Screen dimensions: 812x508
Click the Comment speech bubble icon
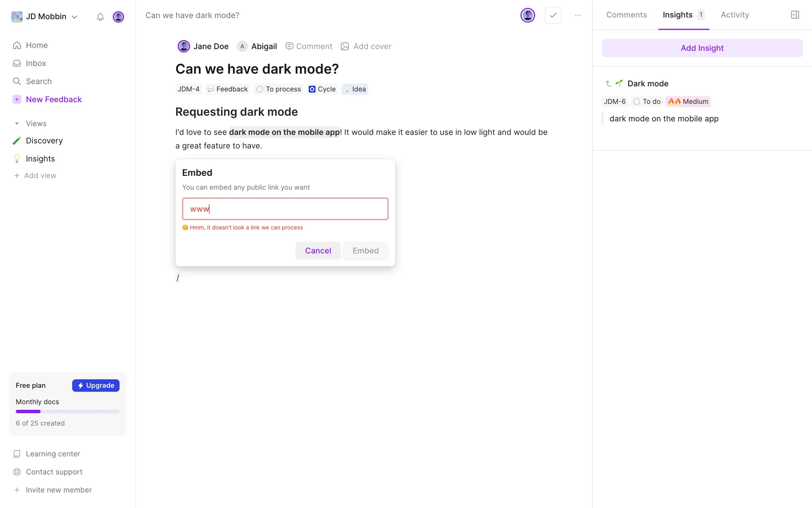click(289, 47)
